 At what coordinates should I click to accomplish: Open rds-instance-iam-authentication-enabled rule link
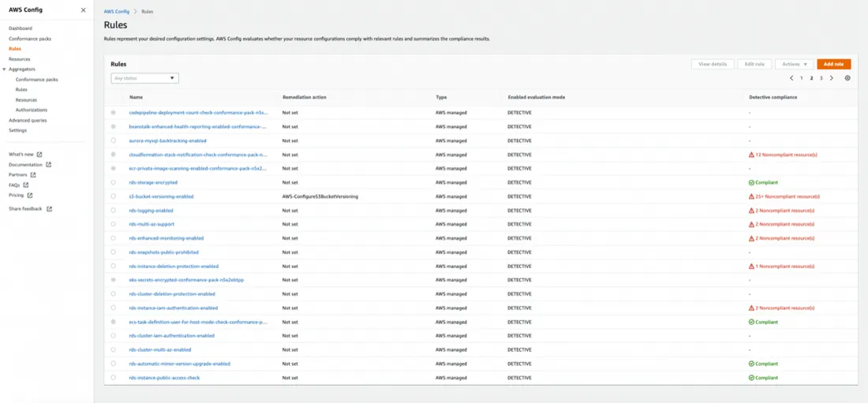(x=174, y=308)
